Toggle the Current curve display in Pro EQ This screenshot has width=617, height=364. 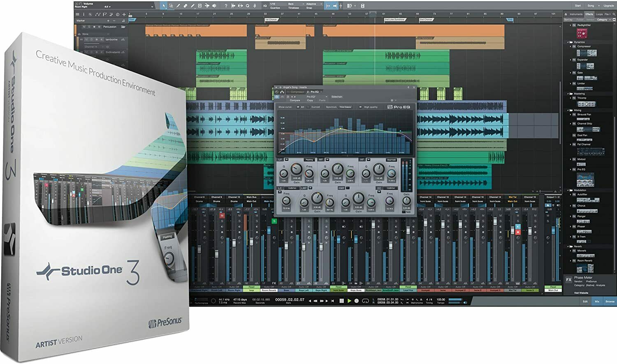point(308,107)
